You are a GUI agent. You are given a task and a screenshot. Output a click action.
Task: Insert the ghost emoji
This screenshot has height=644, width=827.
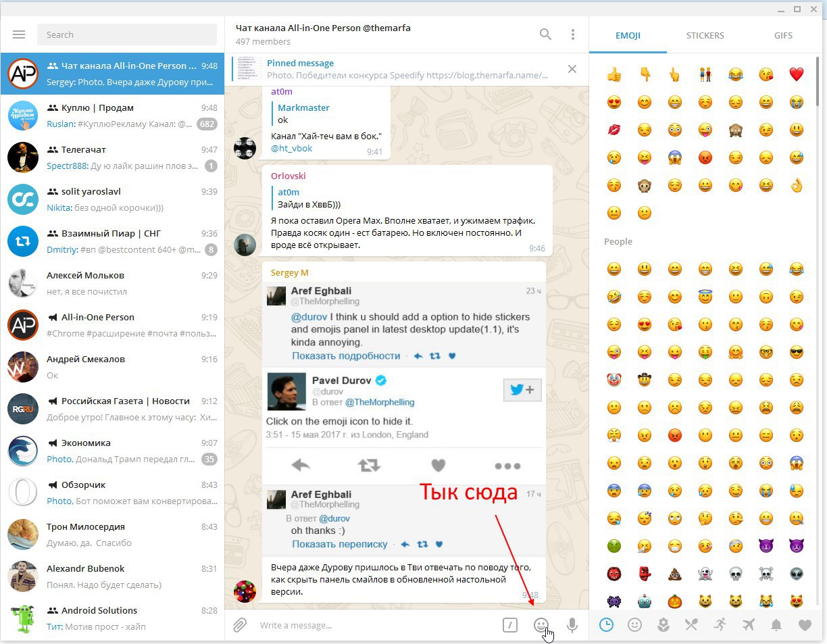(x=705, y=574)
